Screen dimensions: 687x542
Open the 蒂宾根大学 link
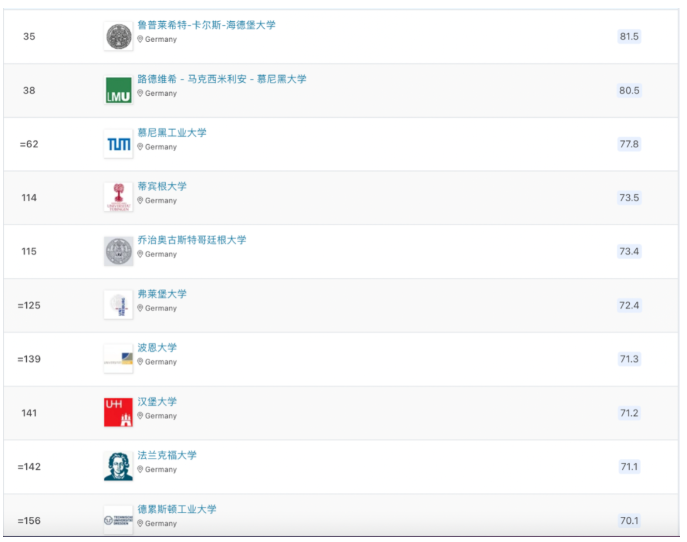pyautogui.click(x=162, y=186)
